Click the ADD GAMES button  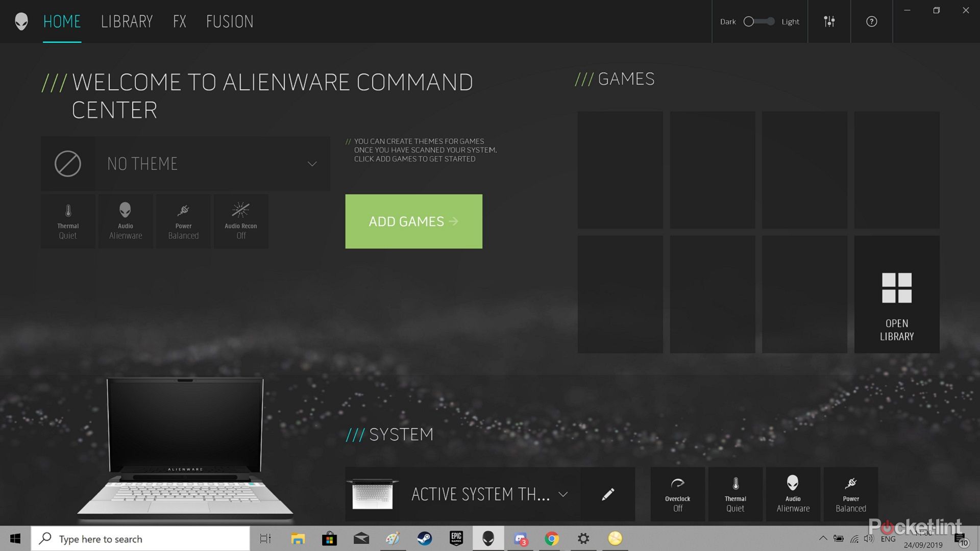(413, 221)
